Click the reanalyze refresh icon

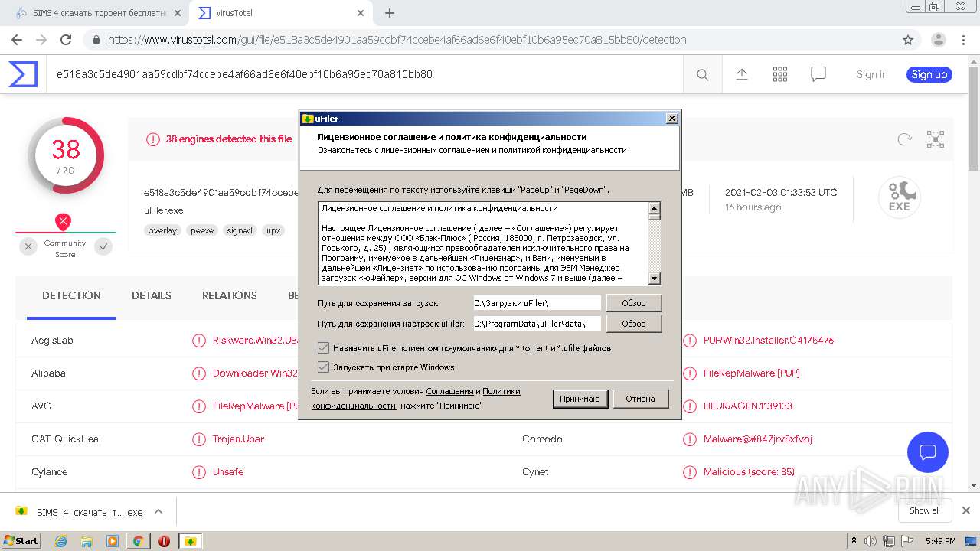(905, 139)
